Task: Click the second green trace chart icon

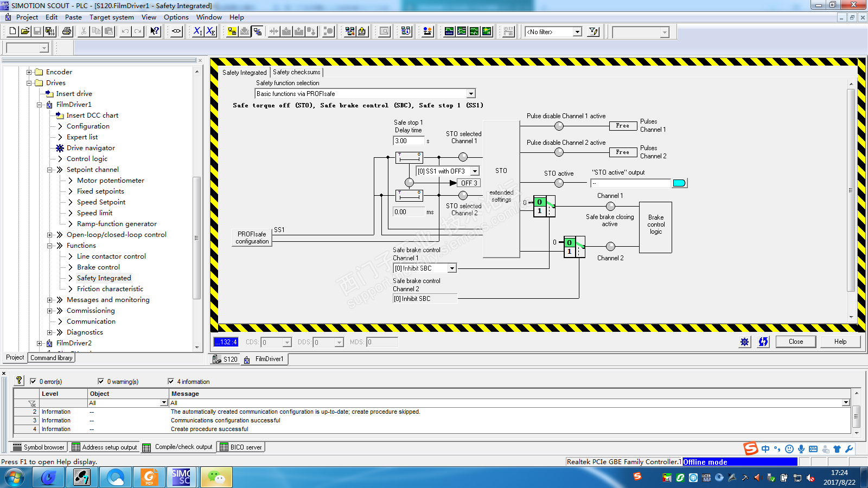Action: click(462, 31)
